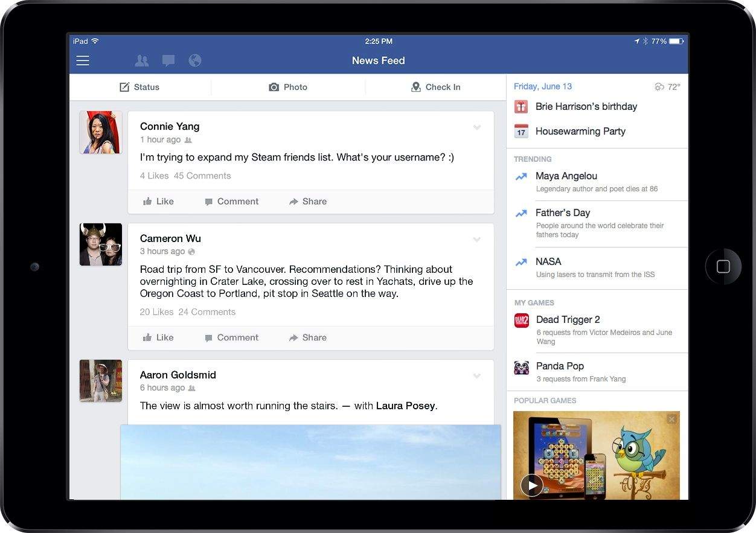This screenshot has width=756, height=533.
Task: Open the friend requests icon
Action: (141, 60)
